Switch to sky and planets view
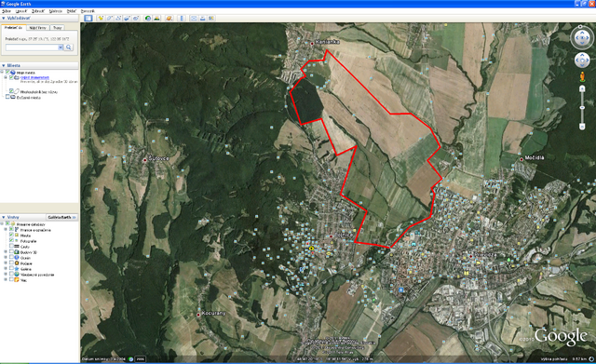 point(169,19)
